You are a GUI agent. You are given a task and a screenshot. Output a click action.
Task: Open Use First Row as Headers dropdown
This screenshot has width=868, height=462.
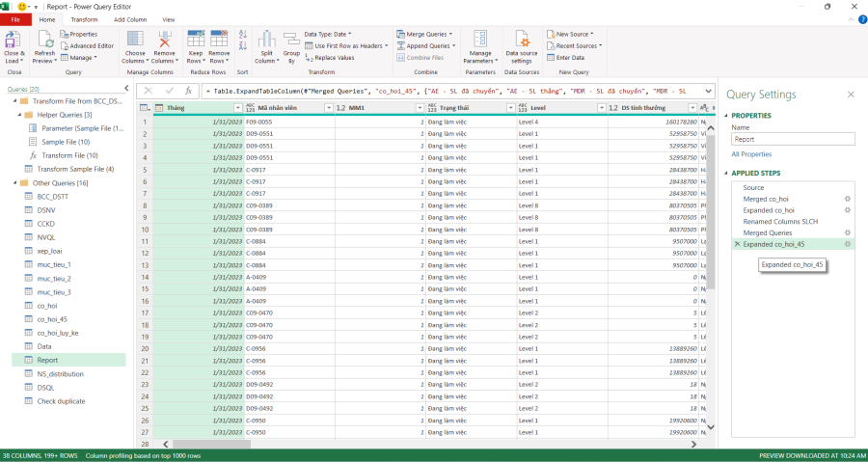tap(346, 46)
